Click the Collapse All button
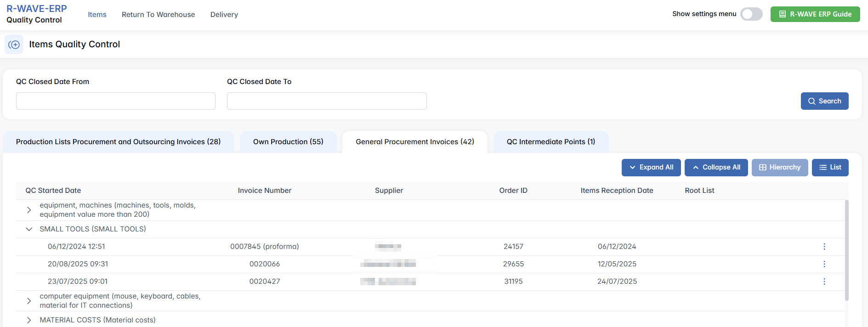The image size is (868, 327). click(x=716, y=168)
